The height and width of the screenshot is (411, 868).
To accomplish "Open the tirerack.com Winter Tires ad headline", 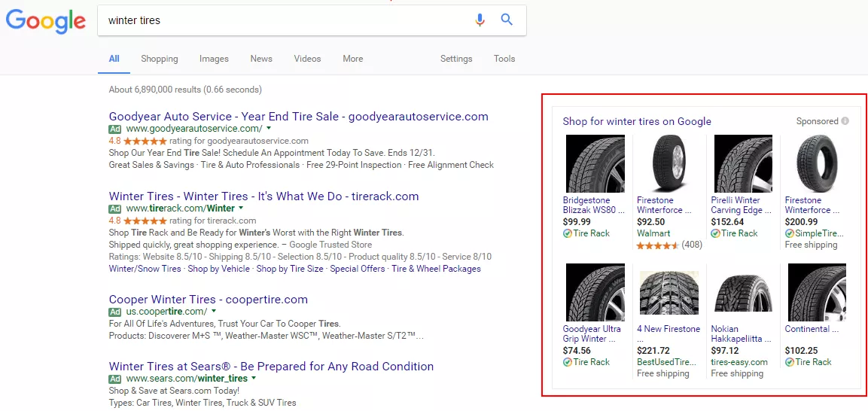I will 263,196.
